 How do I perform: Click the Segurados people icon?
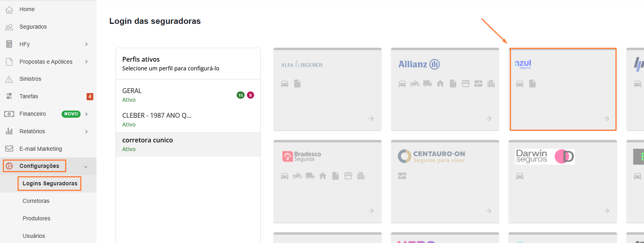click(x=9, y=27)
